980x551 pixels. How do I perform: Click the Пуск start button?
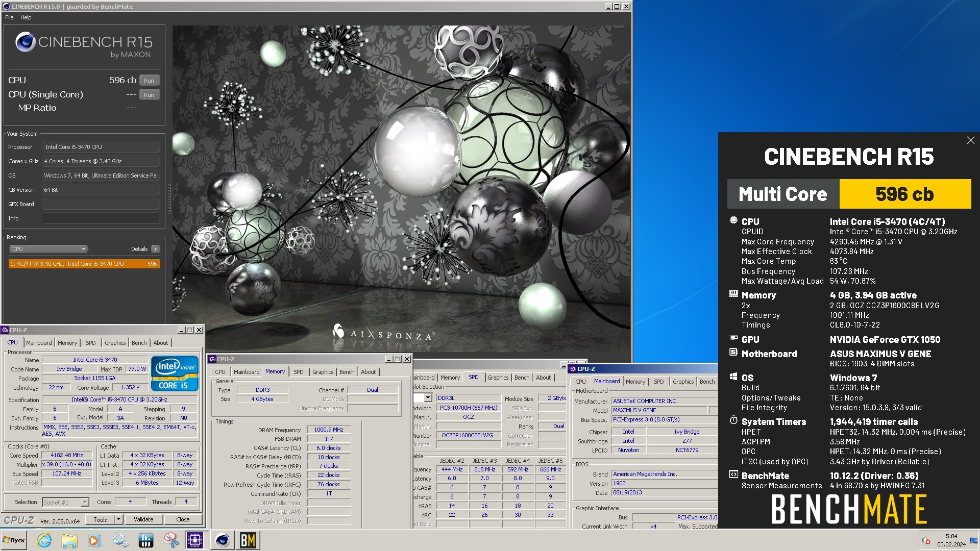14,540
